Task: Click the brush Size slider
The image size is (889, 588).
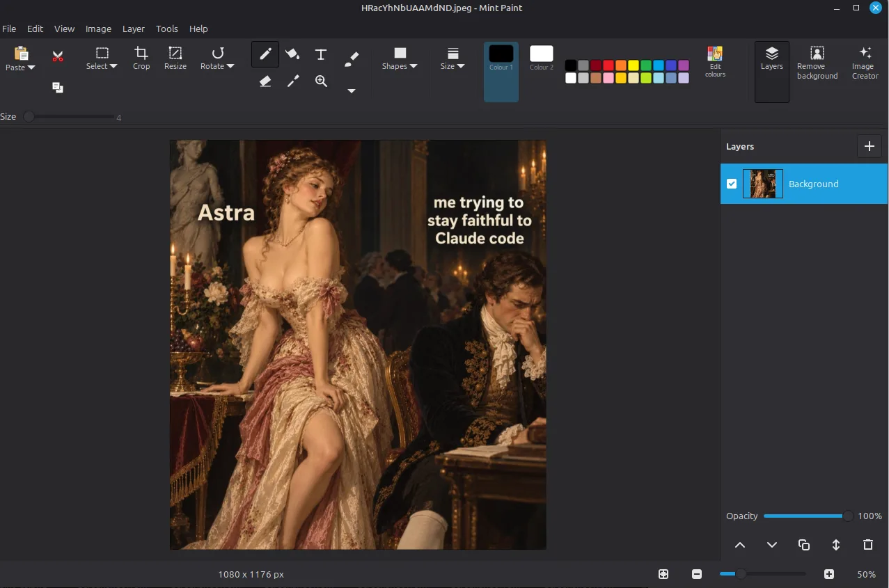Action: (70, 117)
